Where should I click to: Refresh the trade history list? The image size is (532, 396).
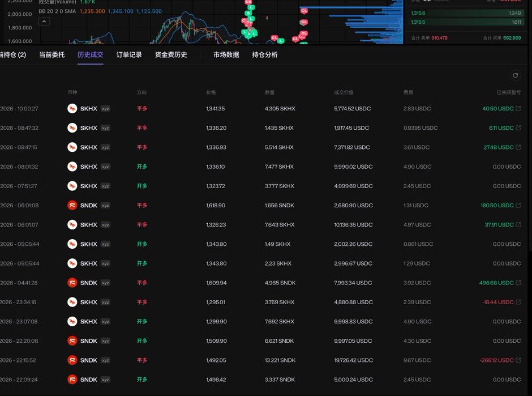point(515,75)
